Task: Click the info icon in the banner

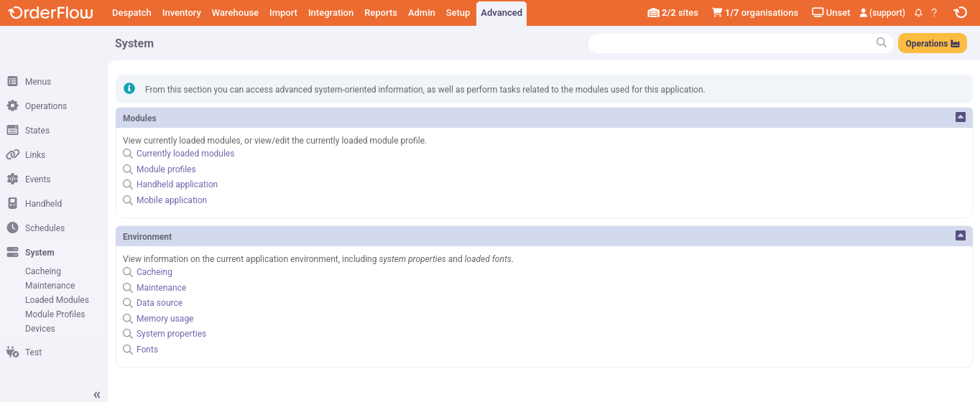Action: pos(129,88)
